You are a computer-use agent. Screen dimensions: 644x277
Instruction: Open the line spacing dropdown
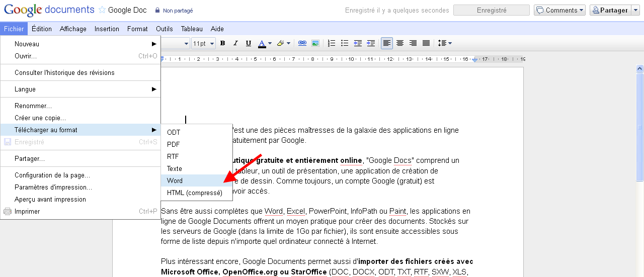(445, 43)
